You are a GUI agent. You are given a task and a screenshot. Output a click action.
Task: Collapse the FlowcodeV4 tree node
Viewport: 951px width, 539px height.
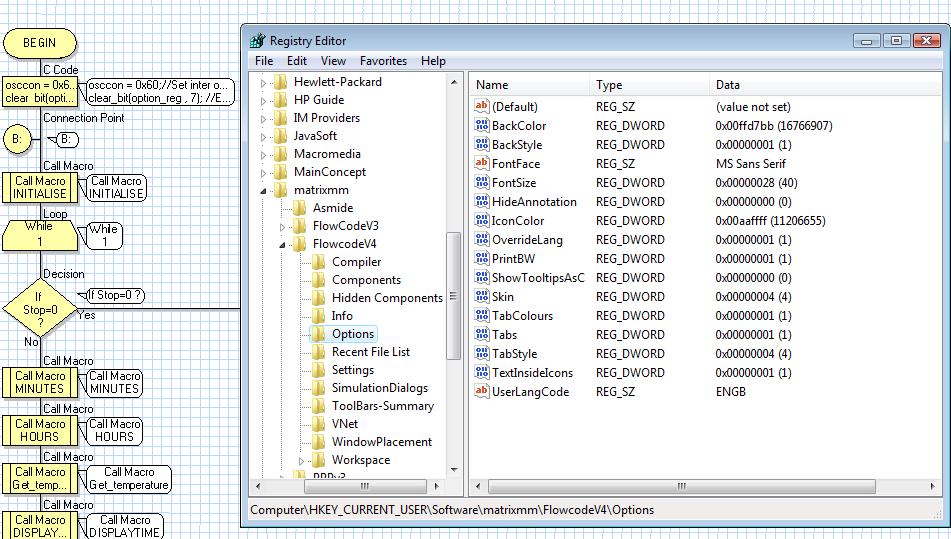282,245
